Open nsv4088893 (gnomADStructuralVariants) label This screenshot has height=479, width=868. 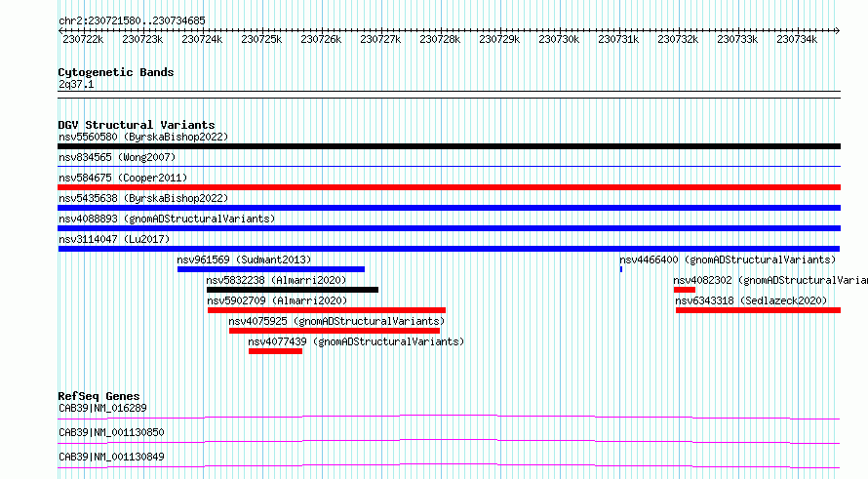tap(167, 219)
